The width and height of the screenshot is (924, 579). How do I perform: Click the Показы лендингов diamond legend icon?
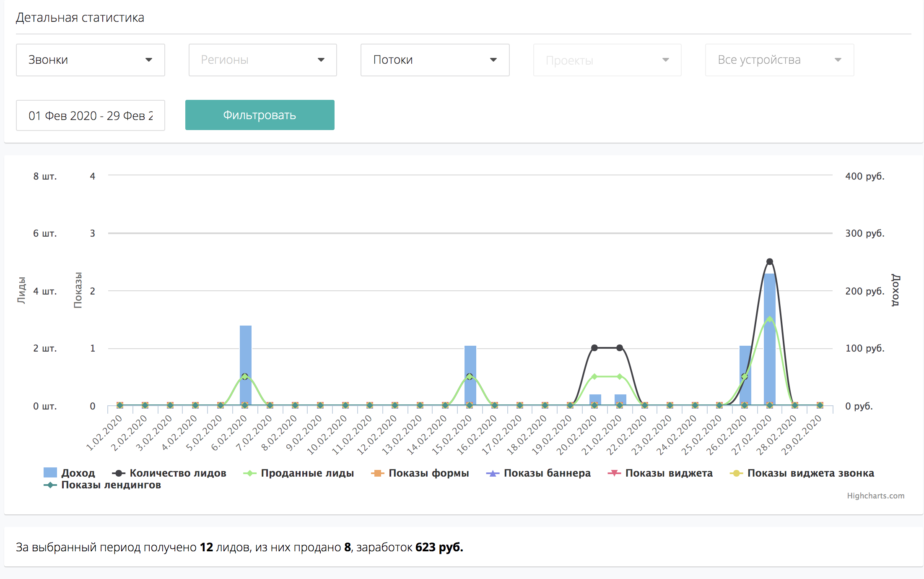coord(50,485)
